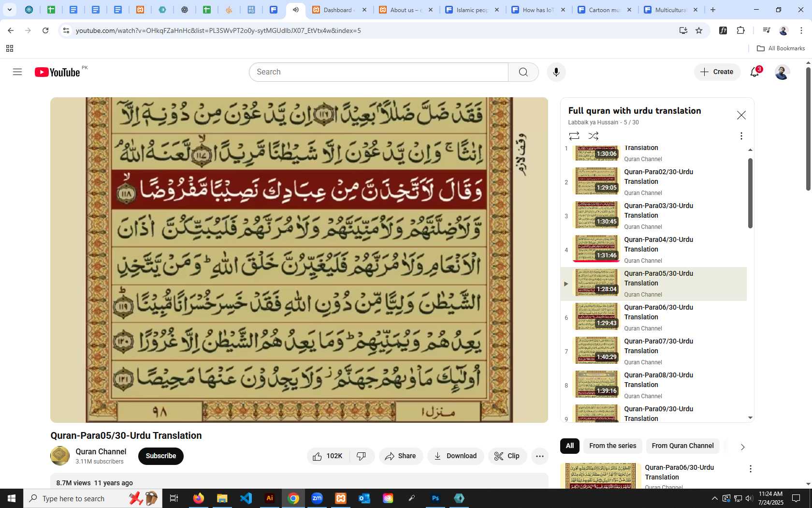Open All Bookmarks folder
Image resolution: width=812 pixels, height=508 pixels.
[781, 48]
